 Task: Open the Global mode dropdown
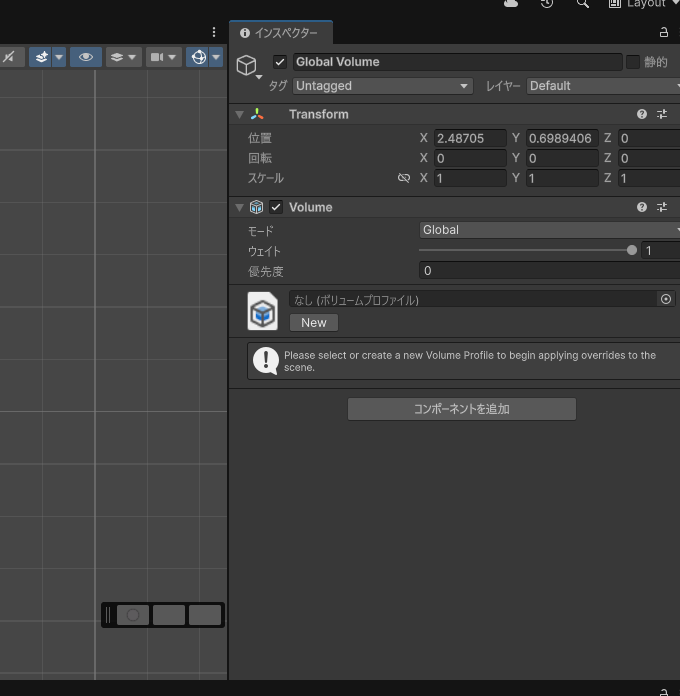(x=549, y=230)
